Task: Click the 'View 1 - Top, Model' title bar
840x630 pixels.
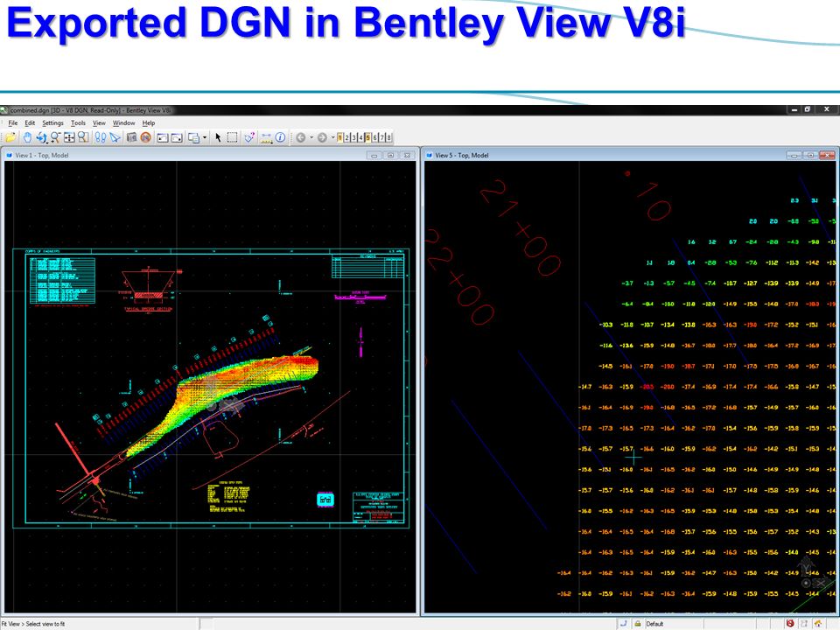Action: (x=210, y=156)
